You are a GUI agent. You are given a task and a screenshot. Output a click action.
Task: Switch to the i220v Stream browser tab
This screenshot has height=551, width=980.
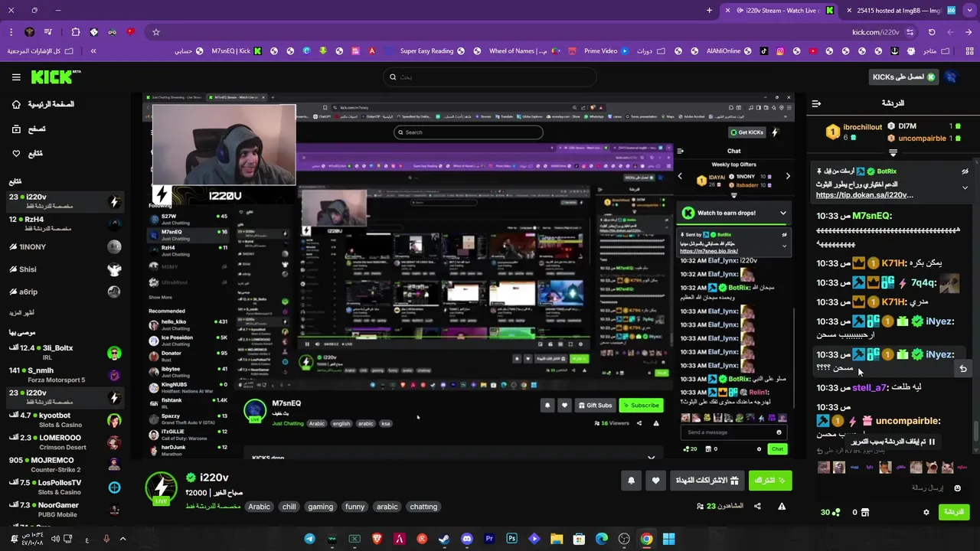click(x=779, y=11)
